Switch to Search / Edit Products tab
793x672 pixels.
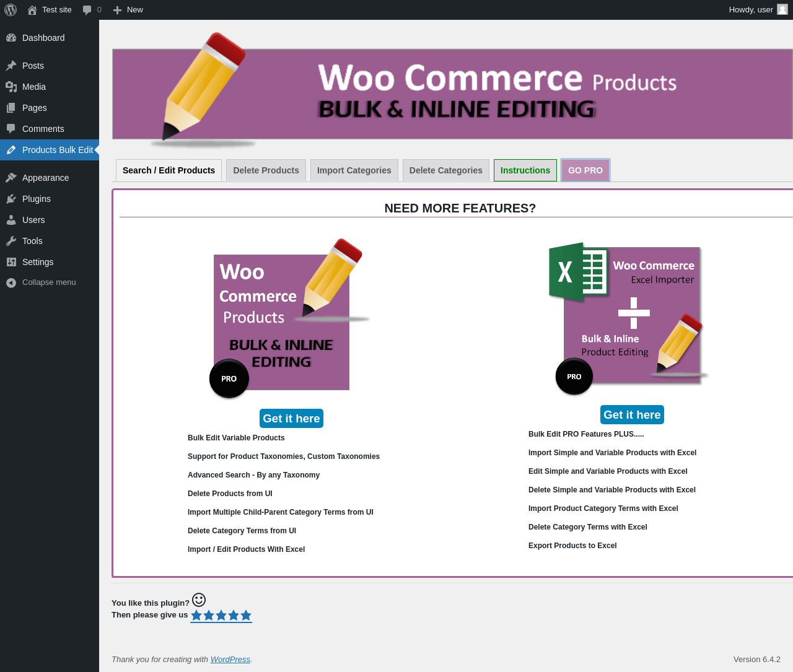(x=169, y=170)
